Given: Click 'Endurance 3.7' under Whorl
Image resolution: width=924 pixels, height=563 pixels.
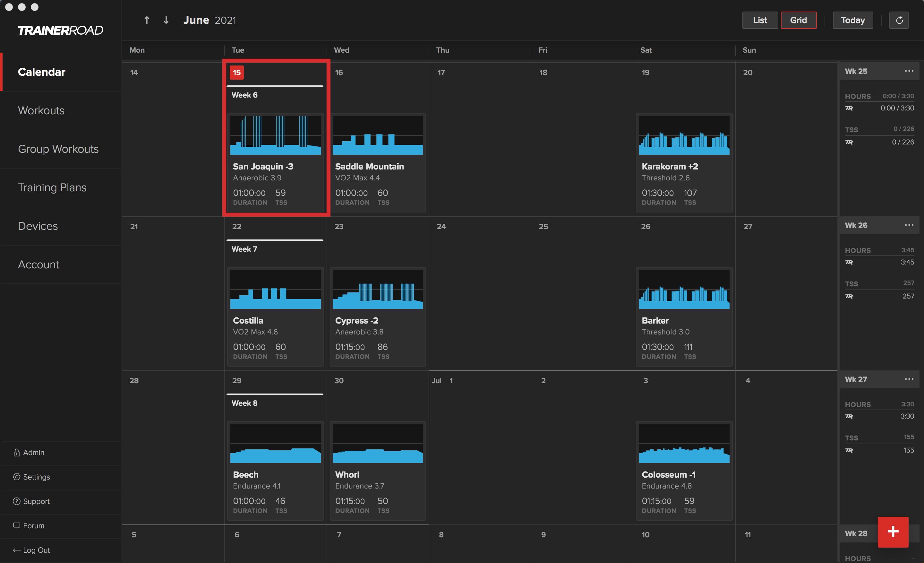Looking at the screenshot, I should [x=359, y=486].
